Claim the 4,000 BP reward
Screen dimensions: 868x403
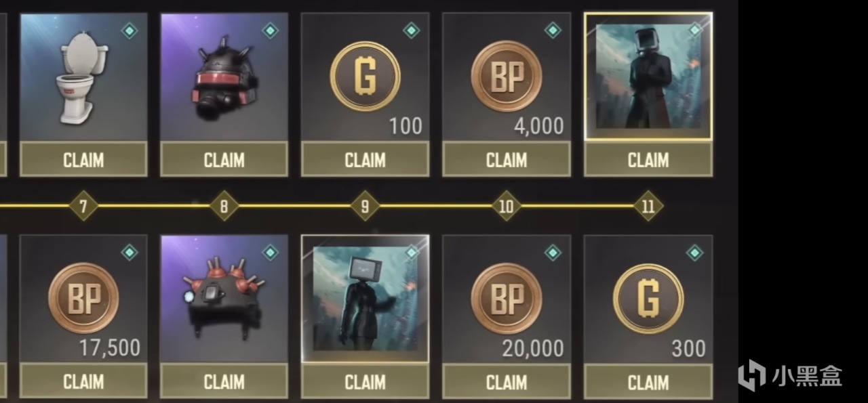(x=506, y=160)
